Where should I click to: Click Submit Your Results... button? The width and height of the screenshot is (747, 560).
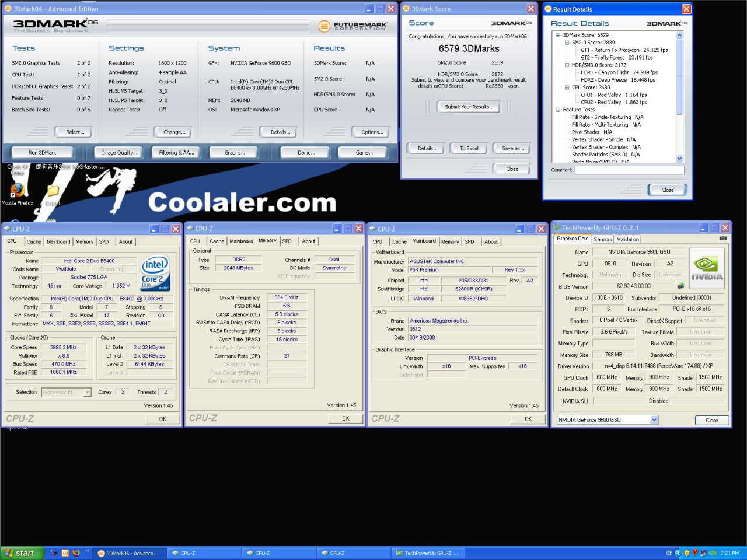tap(469, 107)
